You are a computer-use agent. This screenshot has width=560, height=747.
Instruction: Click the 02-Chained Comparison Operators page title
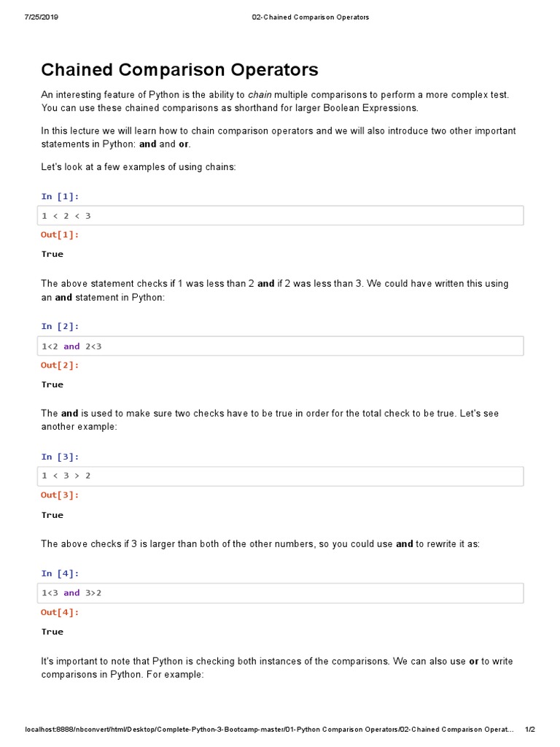(x=305, y=18)
